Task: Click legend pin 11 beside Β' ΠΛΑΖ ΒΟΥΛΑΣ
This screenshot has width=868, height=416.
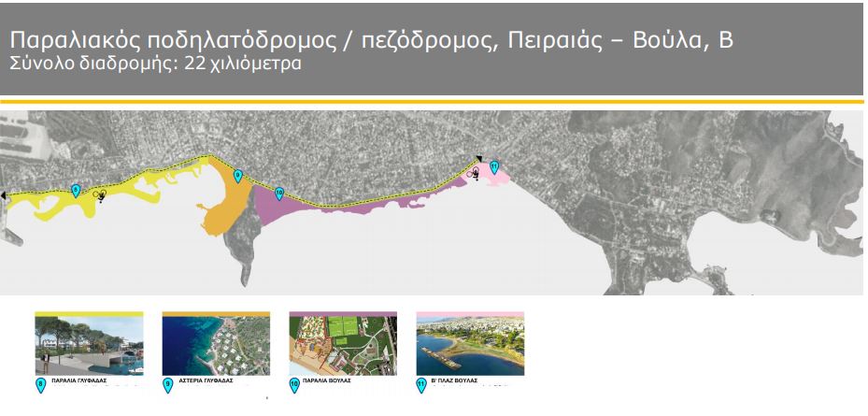Action: (421, 383)
